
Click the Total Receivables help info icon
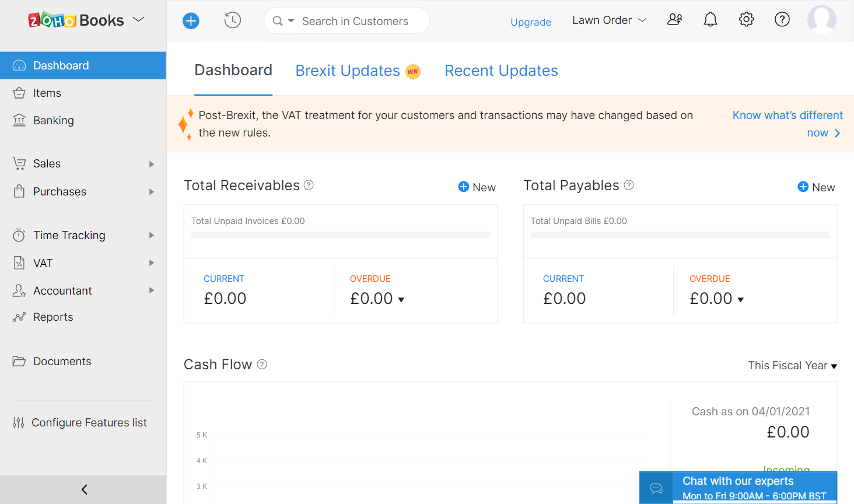[309, 185]
